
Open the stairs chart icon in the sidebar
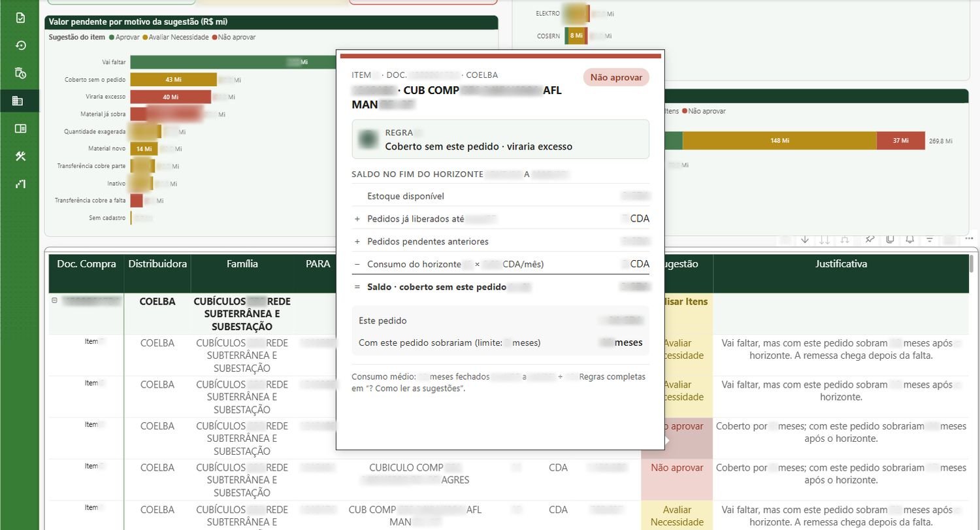(20, 184)
